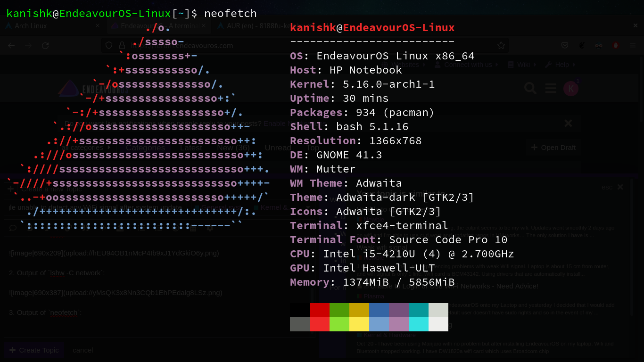The height and width of the screenshot is (362, 644).
Task: Open the Help dropdown menu
Action: [x=560, y=65]
